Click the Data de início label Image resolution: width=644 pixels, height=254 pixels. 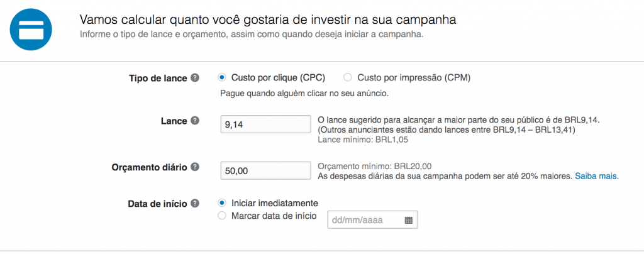click(x=157, y=203)
